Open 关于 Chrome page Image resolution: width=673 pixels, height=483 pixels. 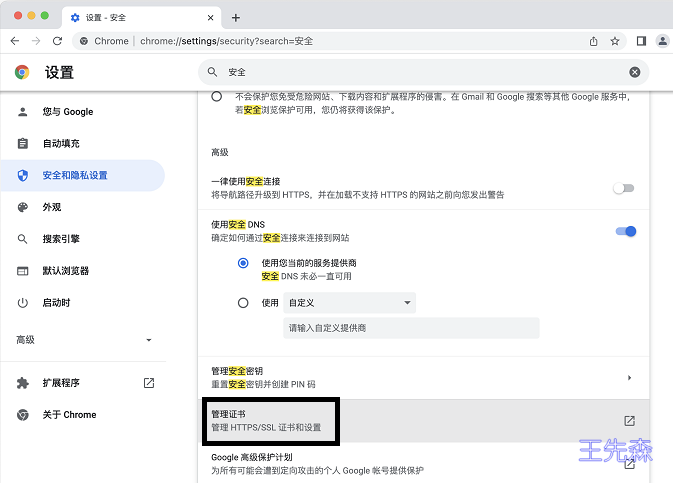coord(82,415)
